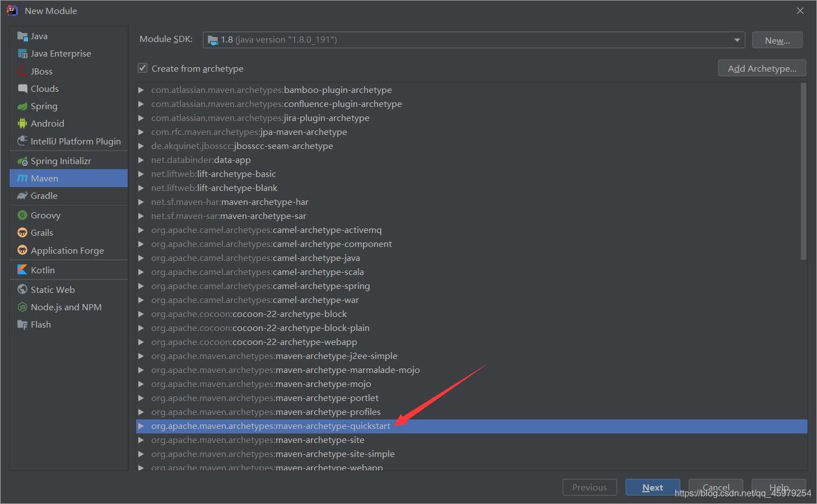Image resolution: width=817 pixels, height=504 pixels.
Task: Click the Static Web globe icon
Action: 22,290
